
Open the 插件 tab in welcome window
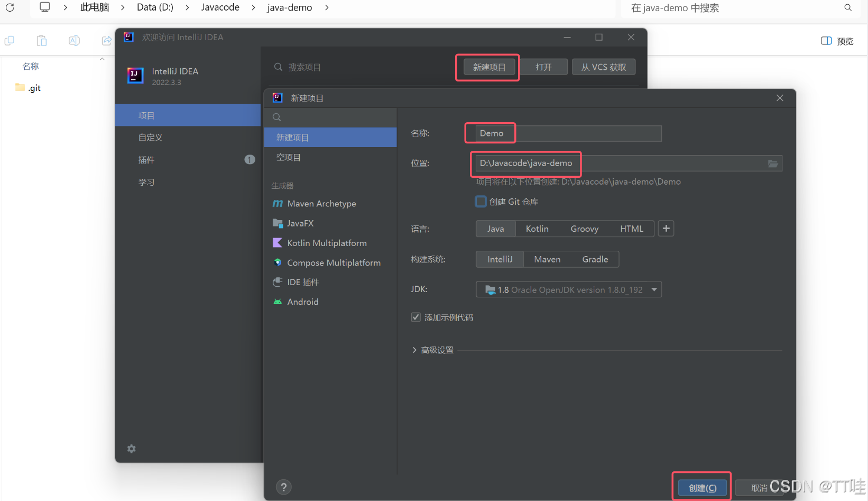point(188,160)
